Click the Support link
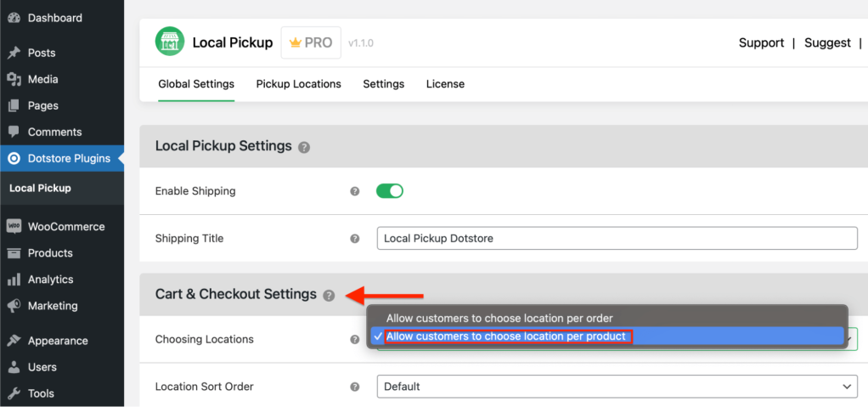This screenshot has width=868, height=407. tap(761, 42)
